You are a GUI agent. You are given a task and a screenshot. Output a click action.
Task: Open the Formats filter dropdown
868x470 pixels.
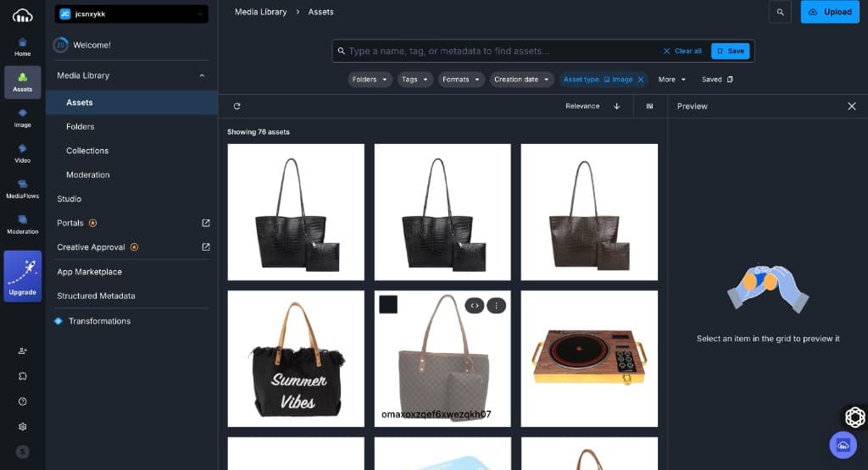click(461, 80)
